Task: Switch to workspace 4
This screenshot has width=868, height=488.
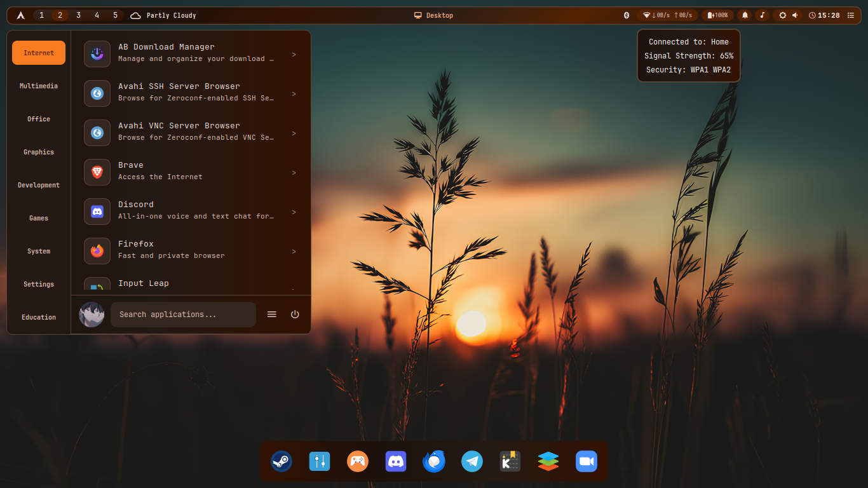Action: pos(97,15)
